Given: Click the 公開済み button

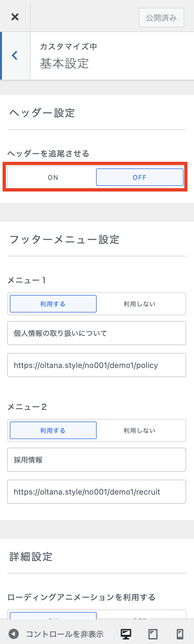Looking at the screenshot, I should coord(161,18).
